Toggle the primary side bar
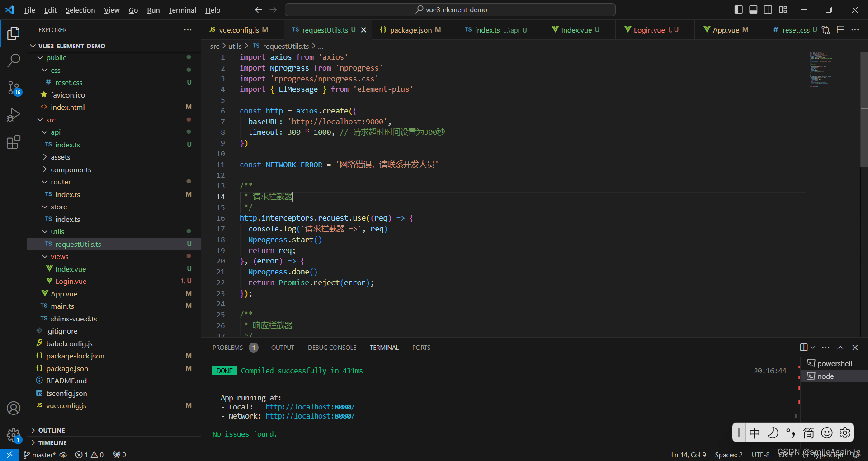The width and height of the screenshot is (868, 461). (739, 9)
